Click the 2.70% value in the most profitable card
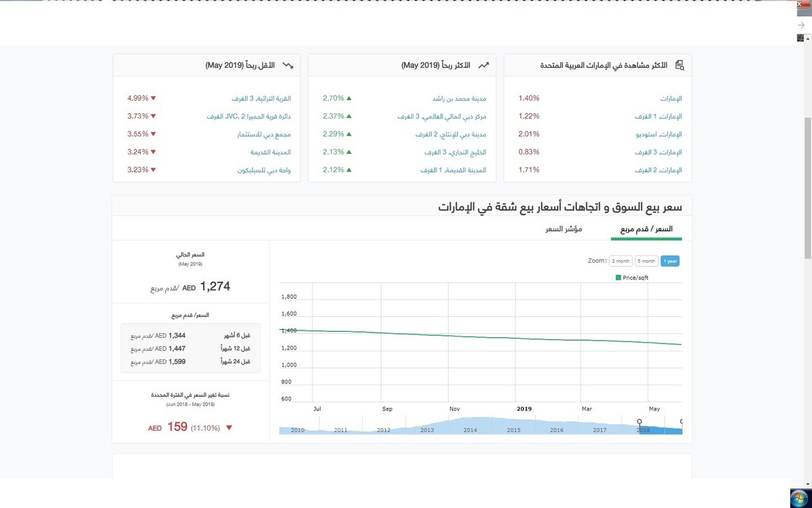The height and width of the screenshot is (508, 812). [334, 98]
